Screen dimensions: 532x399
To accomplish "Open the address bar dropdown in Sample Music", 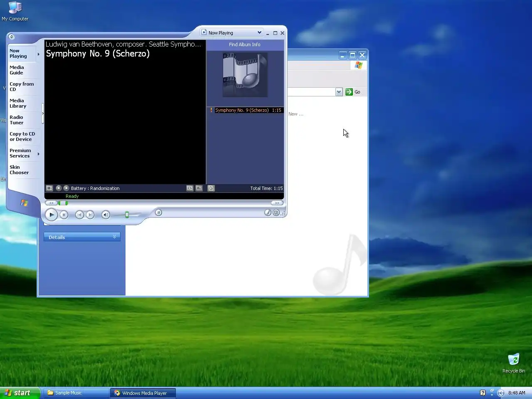I will 339,92.
